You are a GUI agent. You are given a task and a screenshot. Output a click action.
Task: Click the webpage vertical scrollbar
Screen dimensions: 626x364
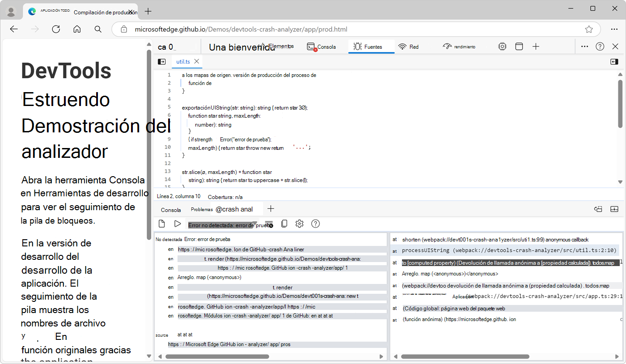point(149,144)
